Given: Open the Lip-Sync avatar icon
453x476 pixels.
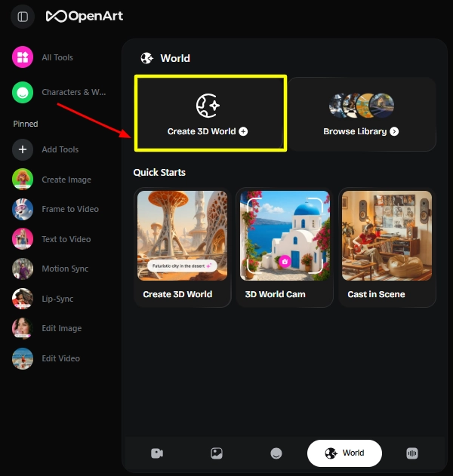Looking at the screenshot, I should pos(23,299).
